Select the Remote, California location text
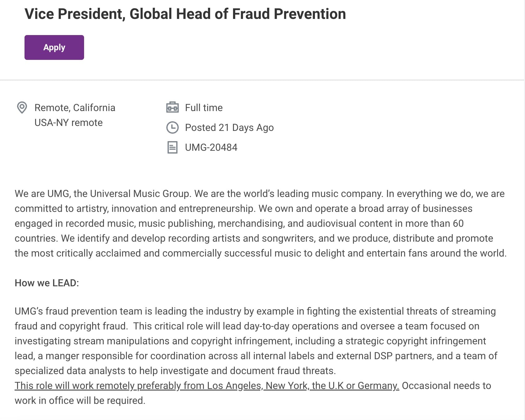 pos(75,108)
